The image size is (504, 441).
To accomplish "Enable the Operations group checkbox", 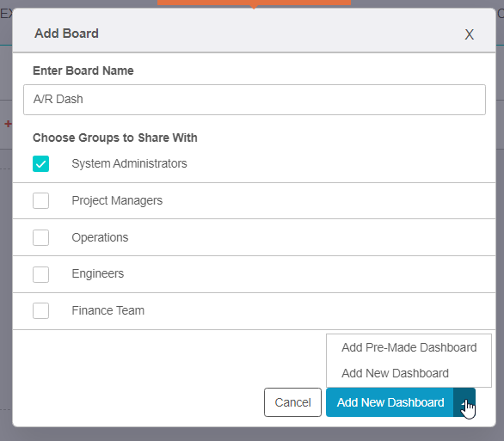I will 40,237.
